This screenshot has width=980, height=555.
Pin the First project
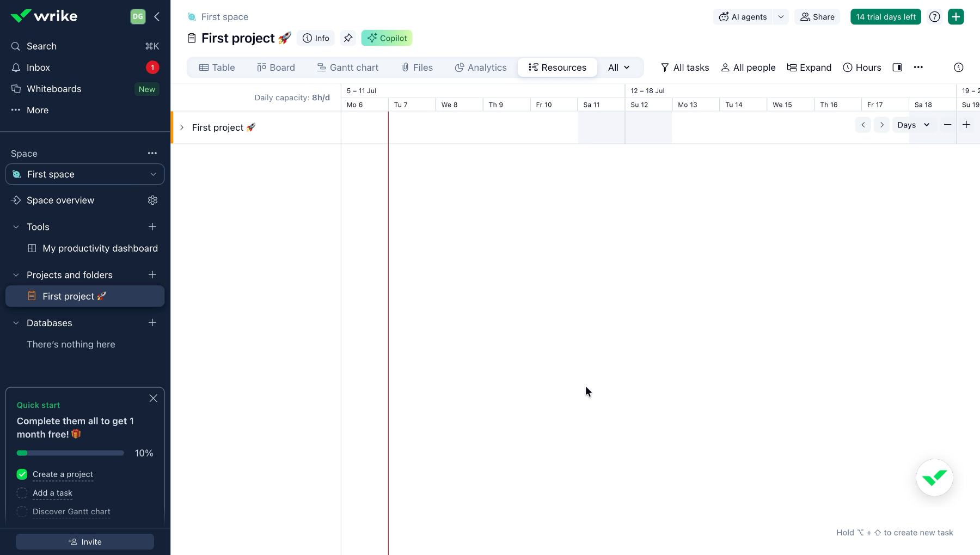(348, 38)
